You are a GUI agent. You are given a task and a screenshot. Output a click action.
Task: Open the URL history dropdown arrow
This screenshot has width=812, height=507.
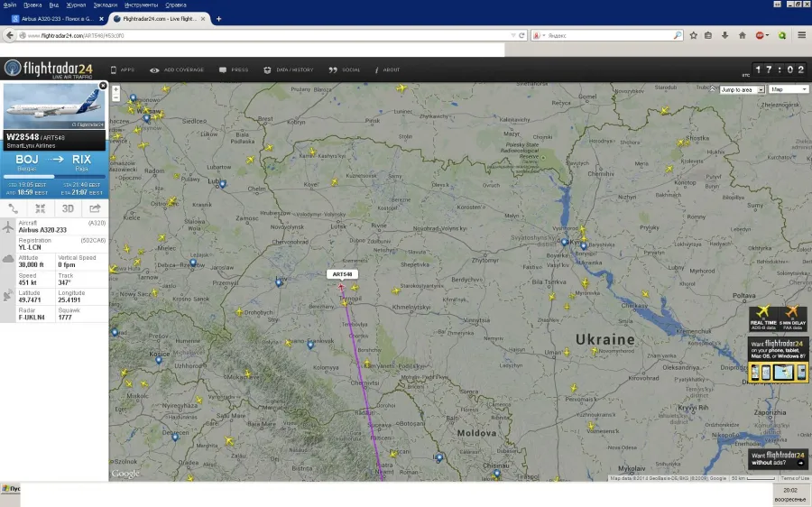(x=513, y=35)
